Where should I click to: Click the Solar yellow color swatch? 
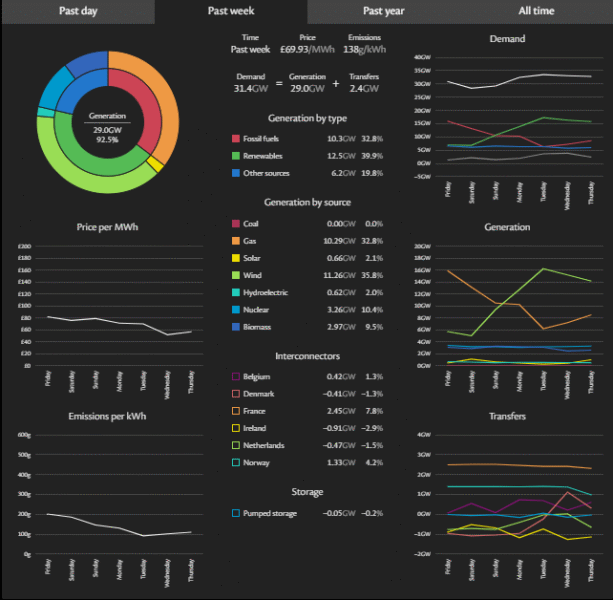point(236,258)
